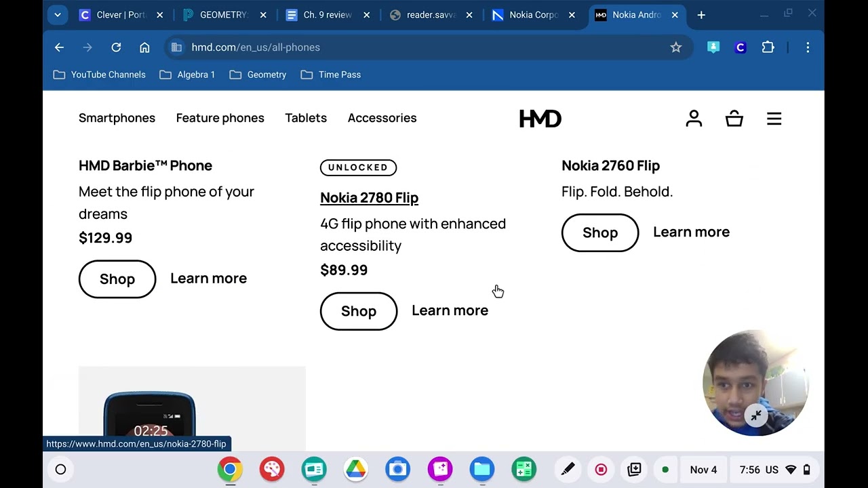Close the Nokia Corporation tab
Screen dimensions: 868x488
coord(572,15)
